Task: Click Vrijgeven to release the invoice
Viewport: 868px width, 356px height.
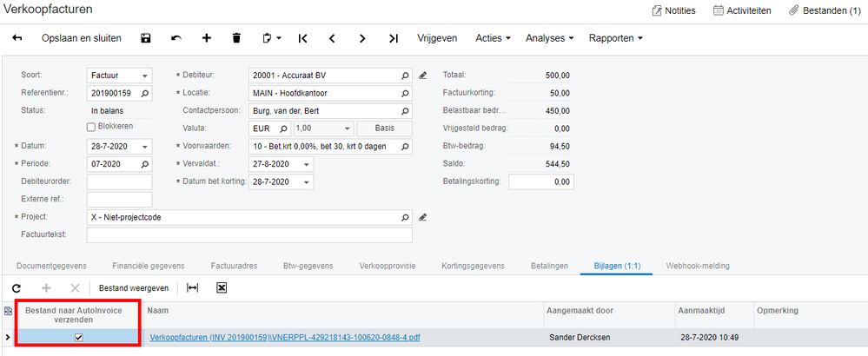Action: tap(437, 38)
